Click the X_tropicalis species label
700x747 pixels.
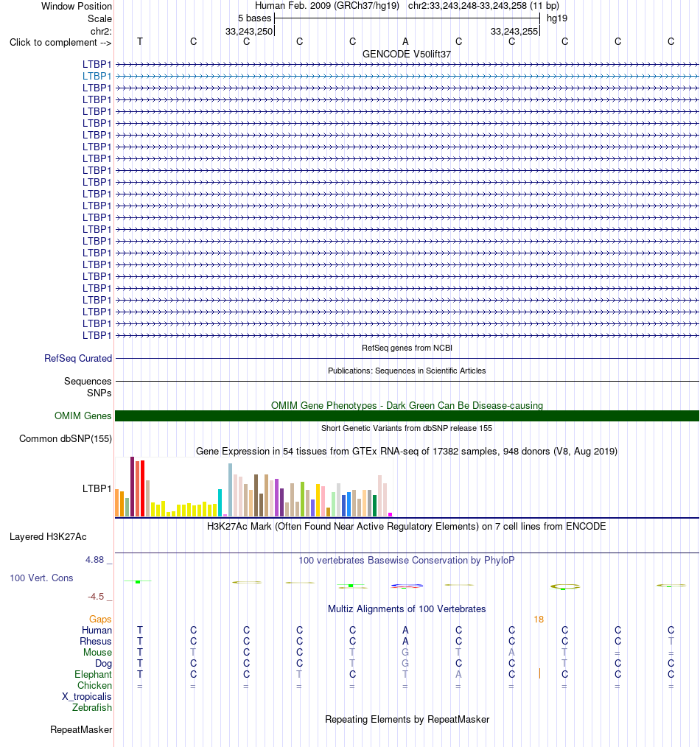(x=87, y=696)
